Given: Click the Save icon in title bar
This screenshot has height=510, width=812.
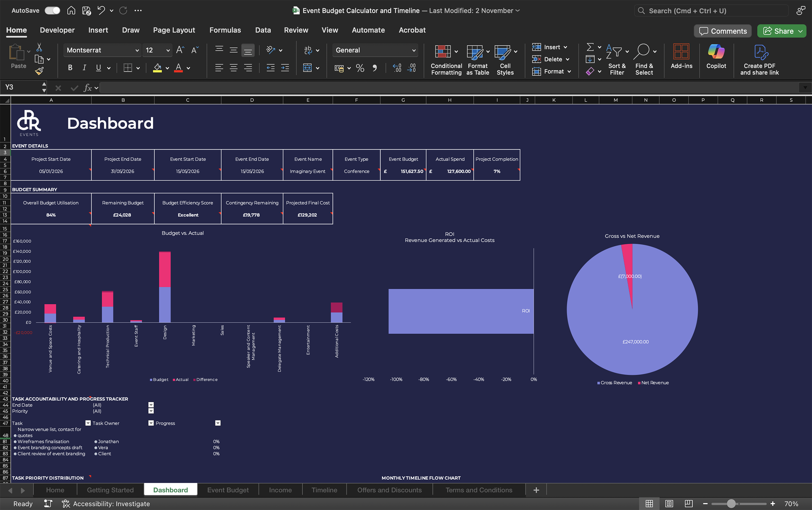Looking at the screenshot, I should pyautogui.click(x=86, y=11).
